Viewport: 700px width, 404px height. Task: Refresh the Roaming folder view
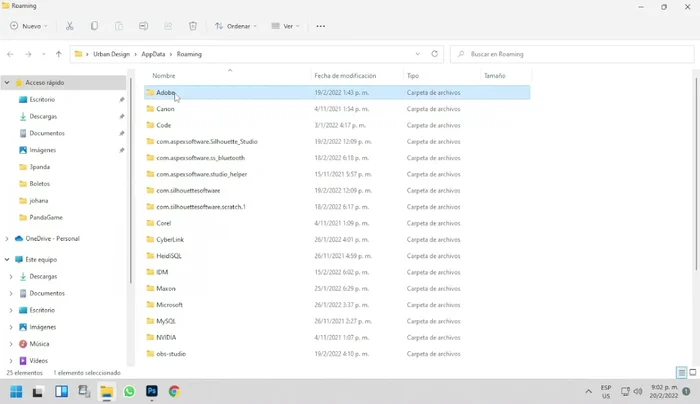point(434,54)
